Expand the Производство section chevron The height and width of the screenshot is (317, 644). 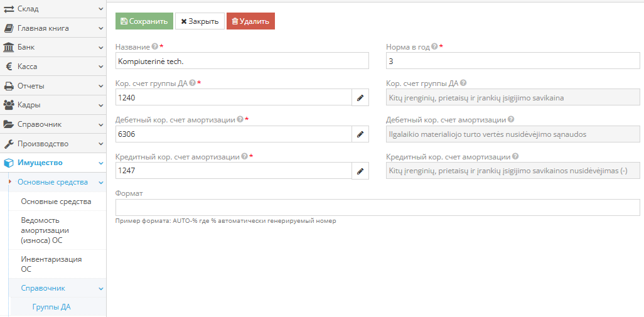click(101, 144)
